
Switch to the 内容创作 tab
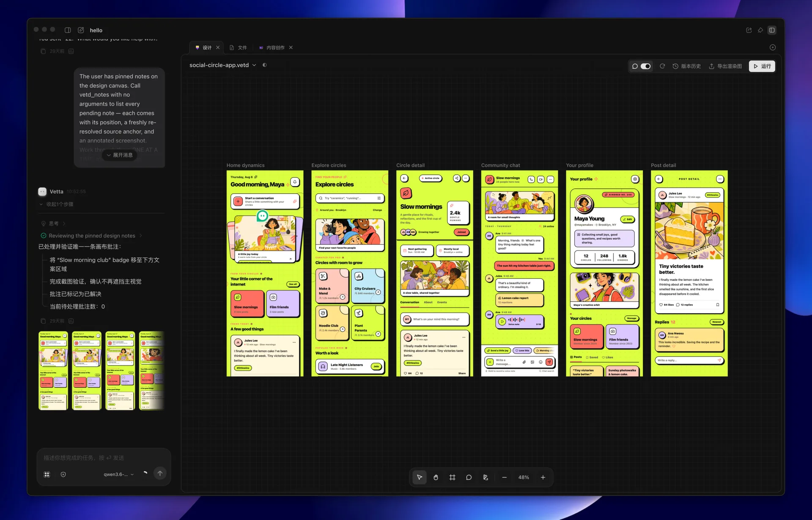coord(272,47)
